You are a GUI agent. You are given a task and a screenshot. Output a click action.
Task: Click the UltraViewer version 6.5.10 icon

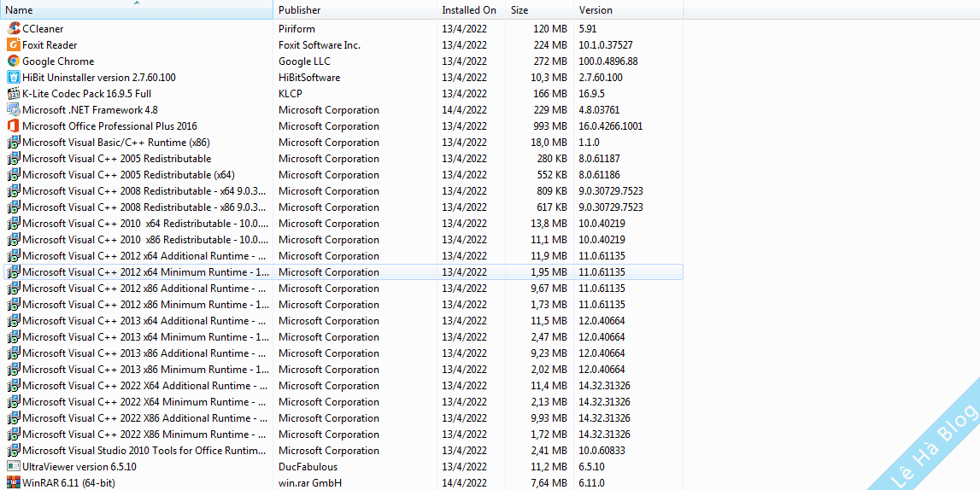coord(13,467)
